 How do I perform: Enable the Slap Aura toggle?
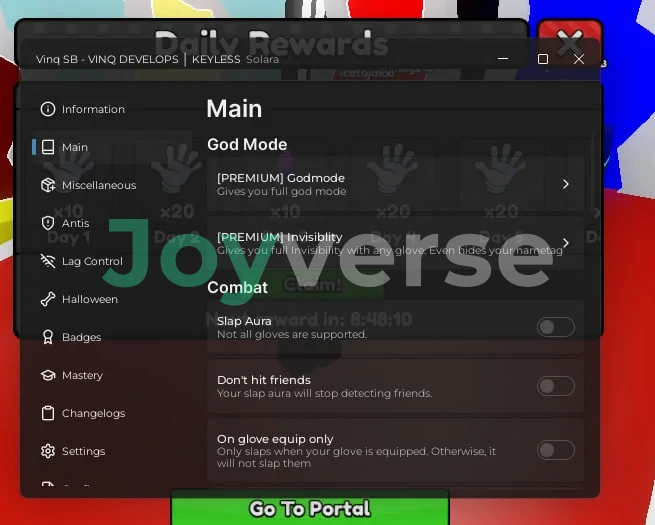point(556,327)
